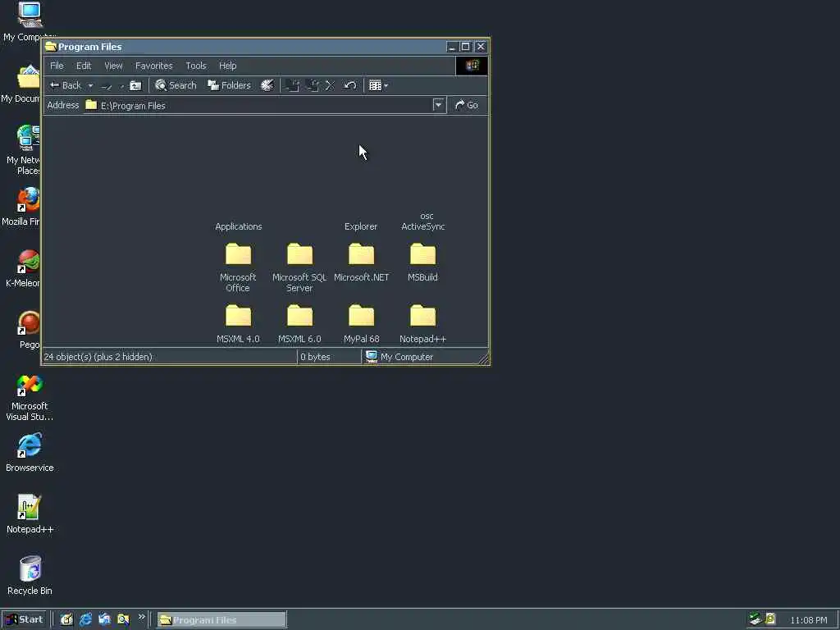840x630 pixels.
Task: Click the Back button in toolbar
Action: coord(65,85)
